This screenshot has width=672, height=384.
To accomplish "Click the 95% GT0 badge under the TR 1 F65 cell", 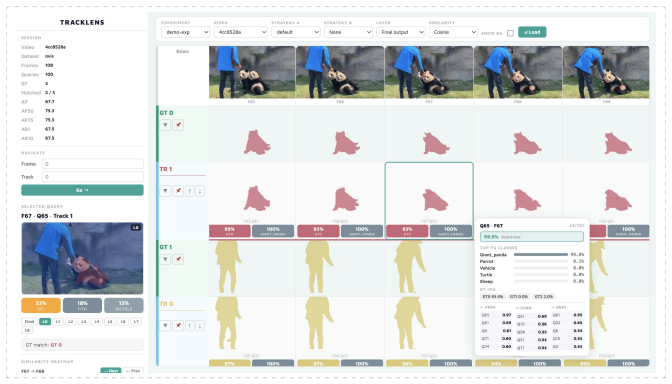I will click(230, 231).
